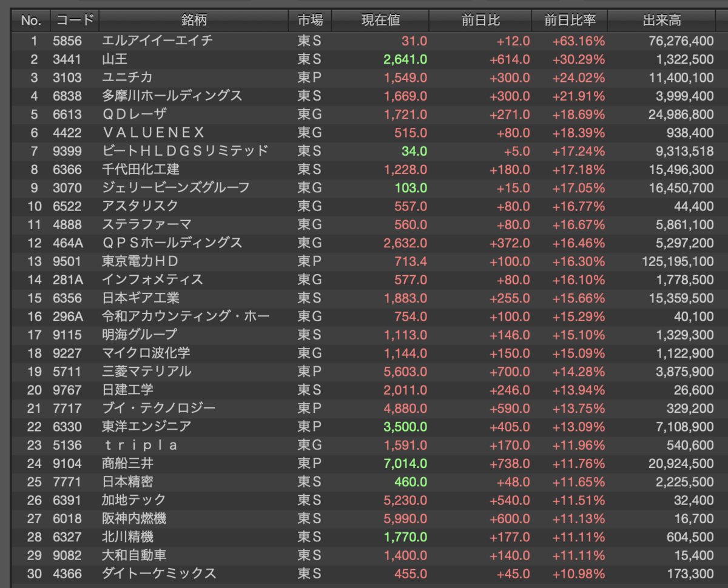Click the change value +614.0
Viewport: 728px width, 588px height.
click(510, 59)
